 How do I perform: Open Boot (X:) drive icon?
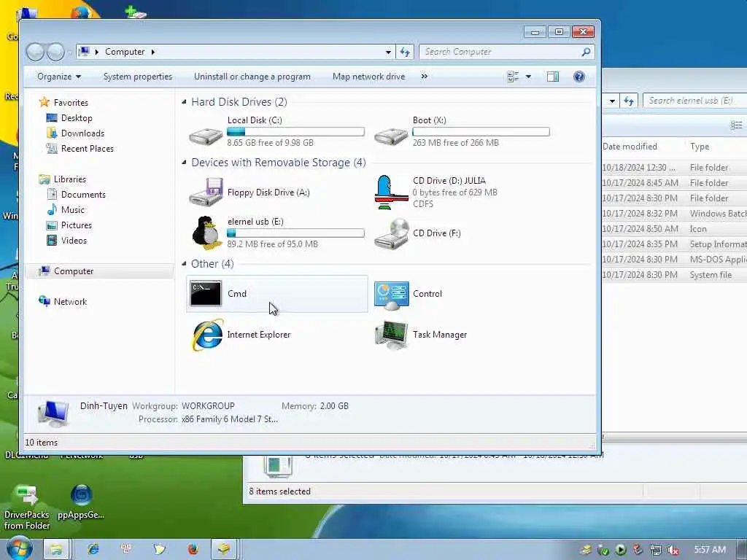coord(391,136)
